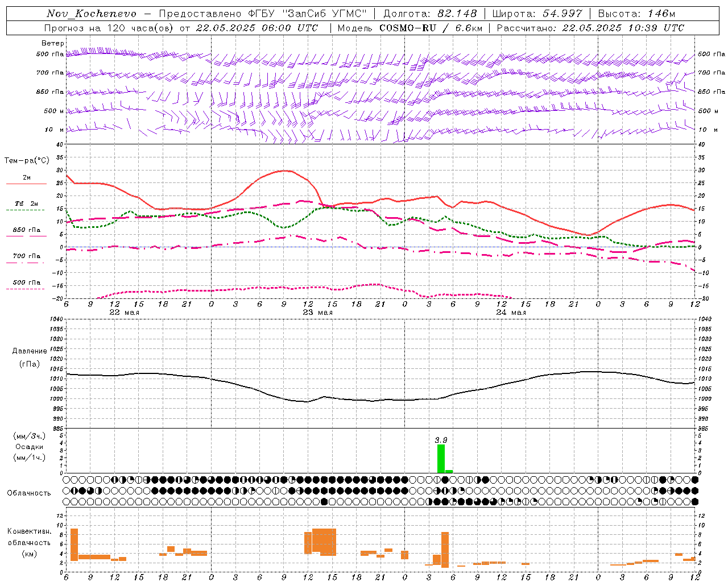Viewport: 728px width, 582px height.
Task: Click the '3.9' precipitation value label
Action: 441,440
